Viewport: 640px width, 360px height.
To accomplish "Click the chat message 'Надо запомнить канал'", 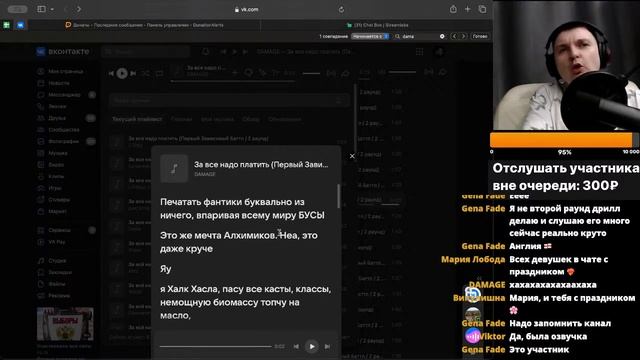I will 560,323.
